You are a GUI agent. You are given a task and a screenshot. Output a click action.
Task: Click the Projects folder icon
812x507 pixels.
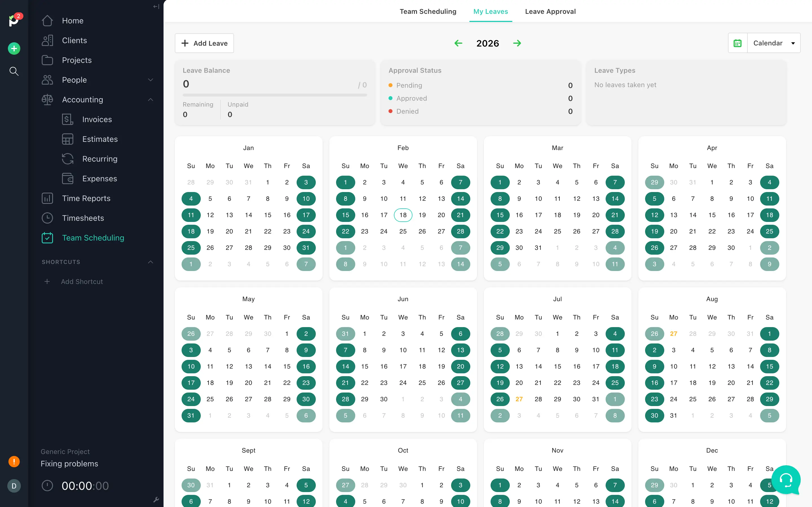point(47,60)
